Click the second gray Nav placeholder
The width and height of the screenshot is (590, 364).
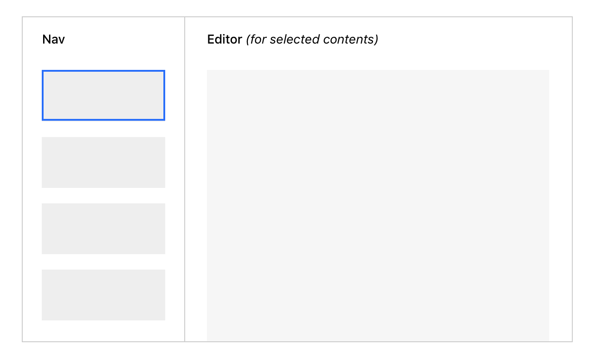pyautogui.click(x=103, y=162)
